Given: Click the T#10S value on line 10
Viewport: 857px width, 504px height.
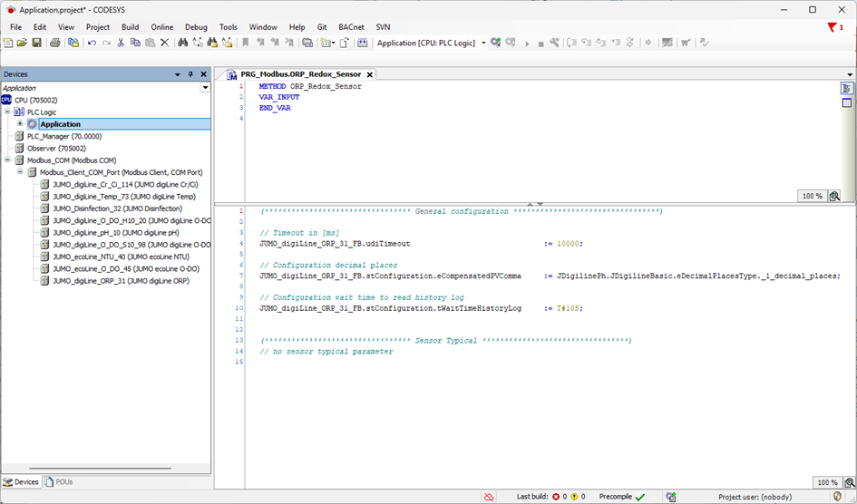Looking at the screenshot, I should [x=568, y=308].
